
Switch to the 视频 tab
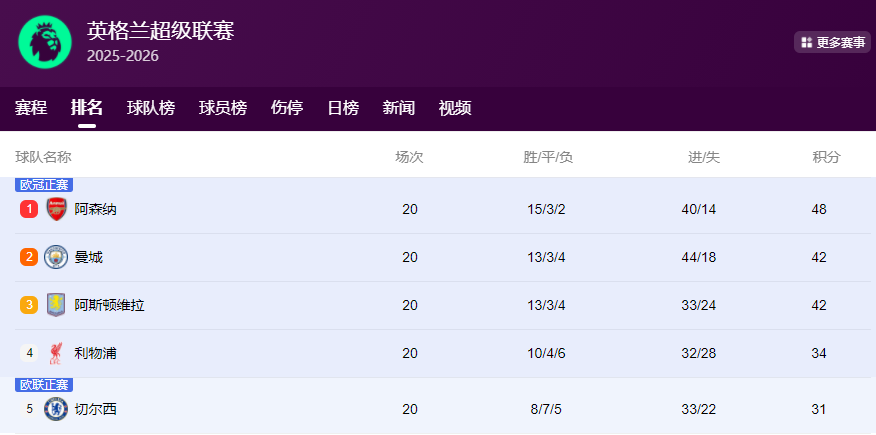(455, 108)
